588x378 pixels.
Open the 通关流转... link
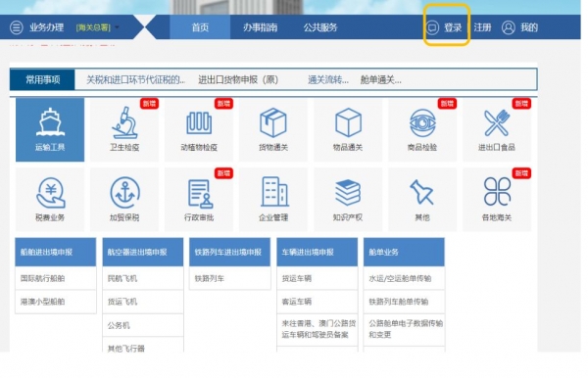click(328, 79)
